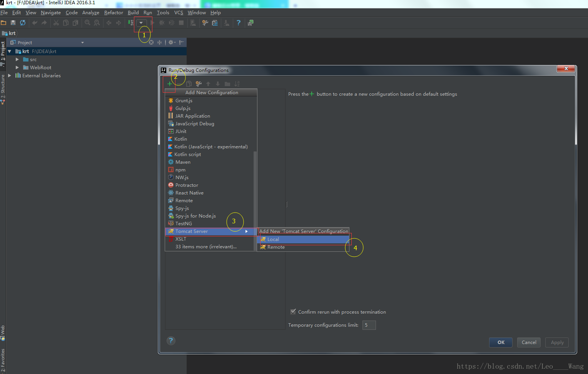Click the Replace search icon

tap(97, 23)
